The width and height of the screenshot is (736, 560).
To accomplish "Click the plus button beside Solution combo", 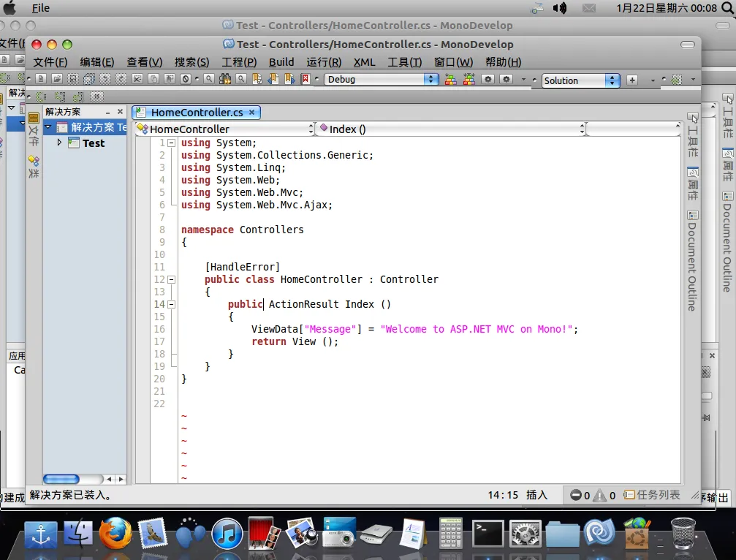I will [x=632, y=80].
